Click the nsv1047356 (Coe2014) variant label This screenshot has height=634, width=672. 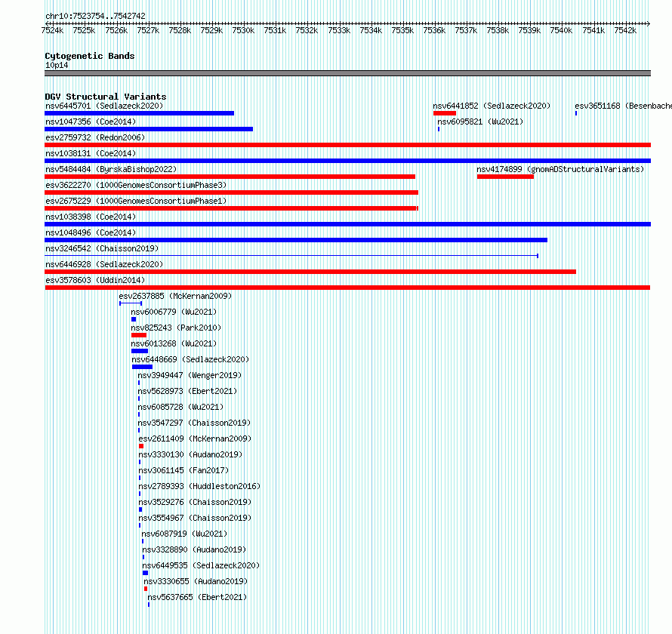click(x=91, y=122)
